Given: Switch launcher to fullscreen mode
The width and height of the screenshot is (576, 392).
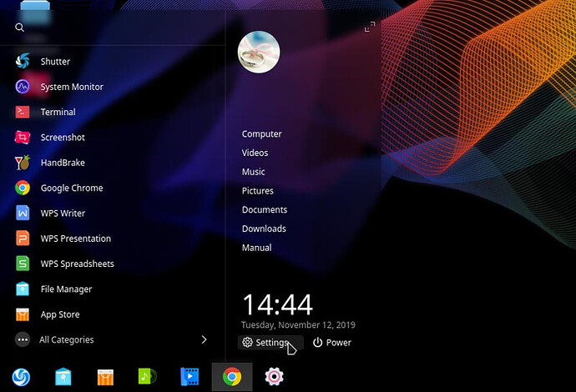Looking at the screenshot, I should tap(370, 28).
